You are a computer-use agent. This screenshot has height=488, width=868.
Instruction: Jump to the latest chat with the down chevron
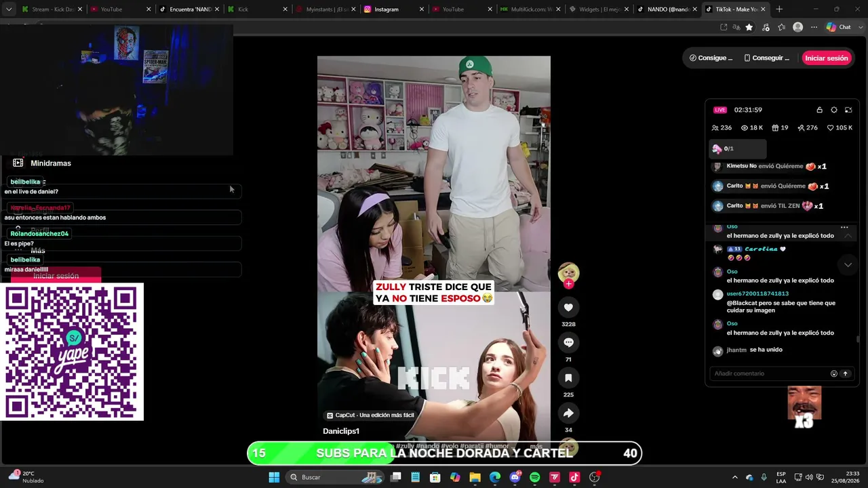pos(848,264)
